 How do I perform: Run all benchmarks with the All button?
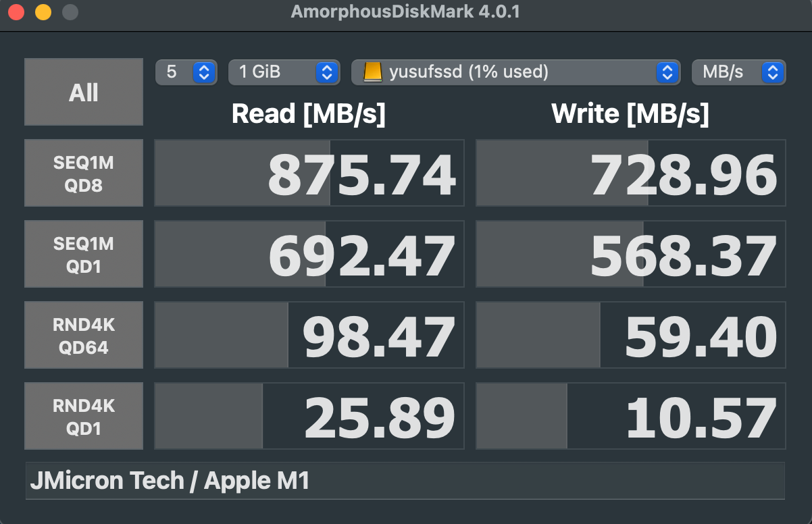pos(84,92)
